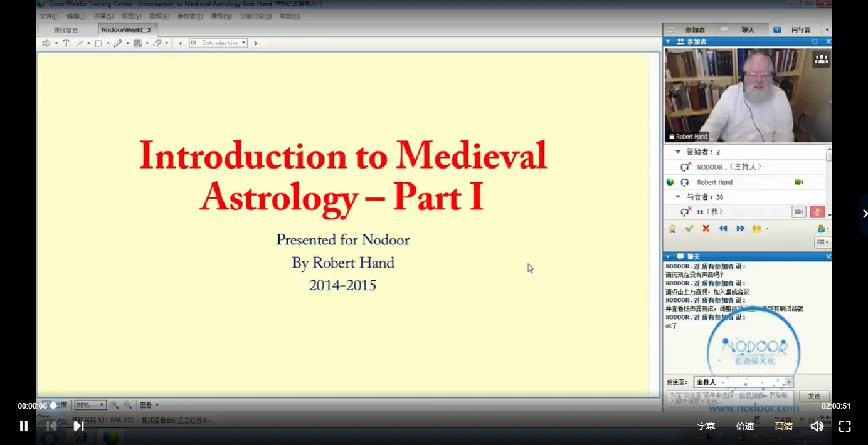Image resolution: width=868 pixels, height=445 pixels.
Task: Open the 95% zoom level dropdown
Action: (90, 404)
